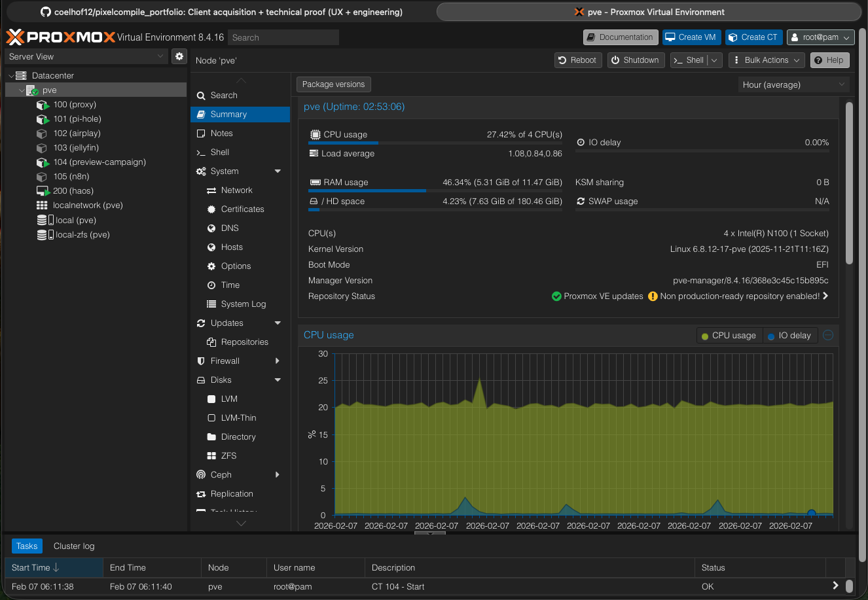Expand the Ceph menu section
The width and height of the screenshot is (868, 600).
[x=278, y=475]
